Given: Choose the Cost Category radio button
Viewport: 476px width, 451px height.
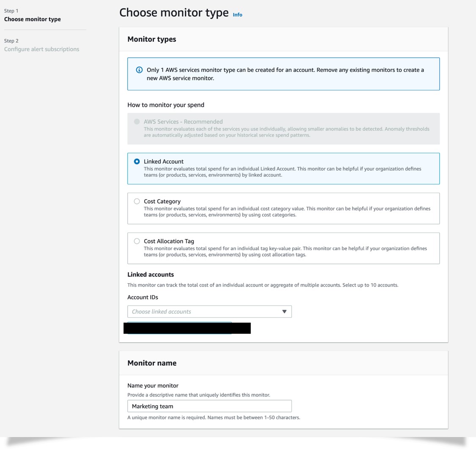Looking at the screenshot, I should click(137, 201).
